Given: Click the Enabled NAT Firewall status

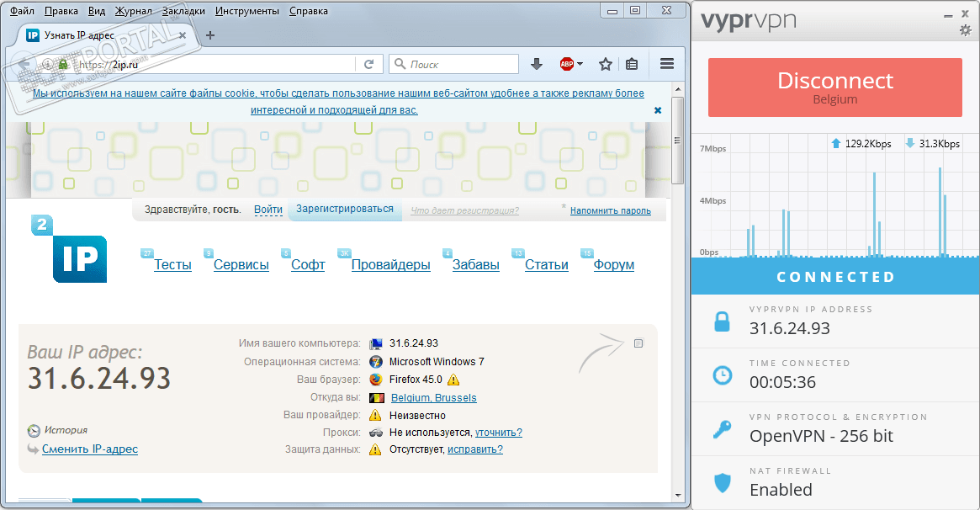Looking at the screenshot, I should [x=781, y=489].
